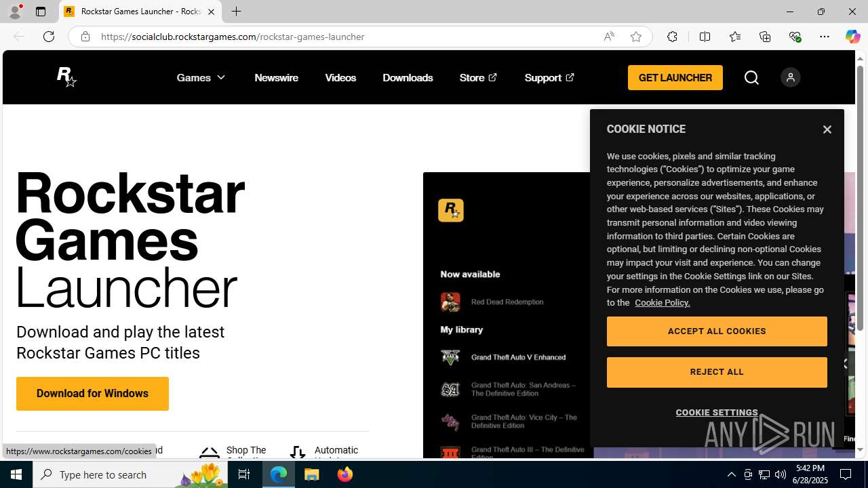Open COOKIE SETTINGS link
The image size is (868, 488).
[x=717, y=412]
